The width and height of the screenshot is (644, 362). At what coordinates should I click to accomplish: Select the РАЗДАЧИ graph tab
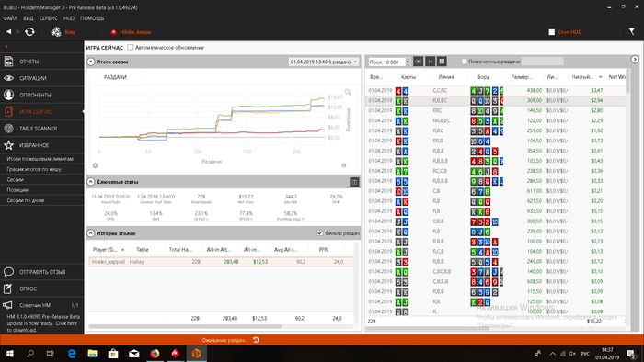[115, 77]
